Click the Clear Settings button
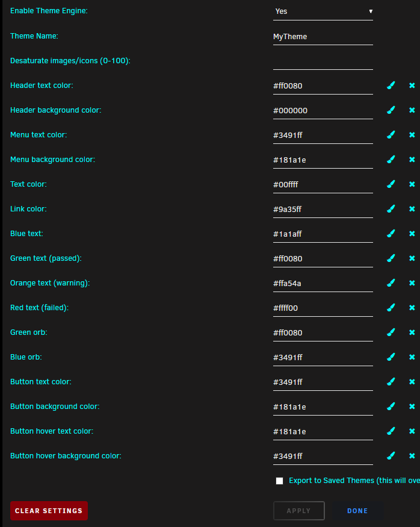420x527 pixels. point(49,511)
